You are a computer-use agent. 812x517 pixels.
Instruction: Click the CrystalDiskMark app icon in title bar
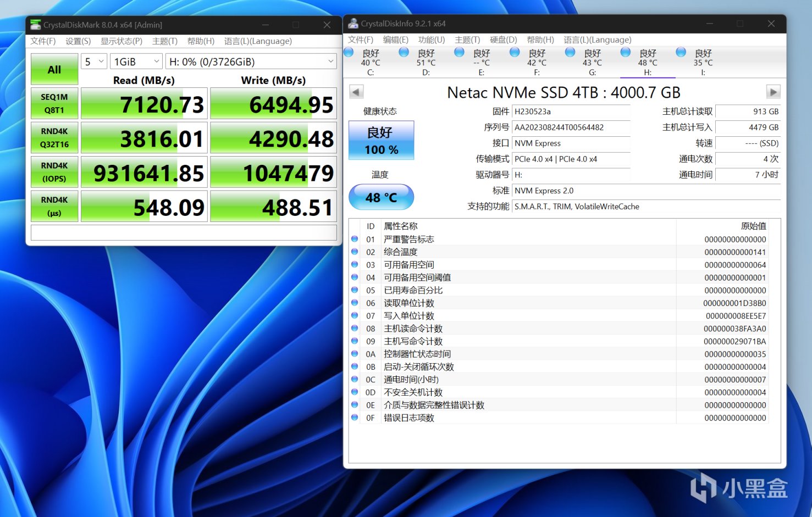coord(36,25)
